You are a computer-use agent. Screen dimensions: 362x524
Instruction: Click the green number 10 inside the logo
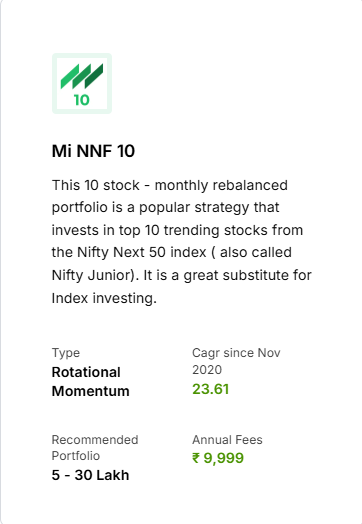pyautogui.click(x=82, y=100)
